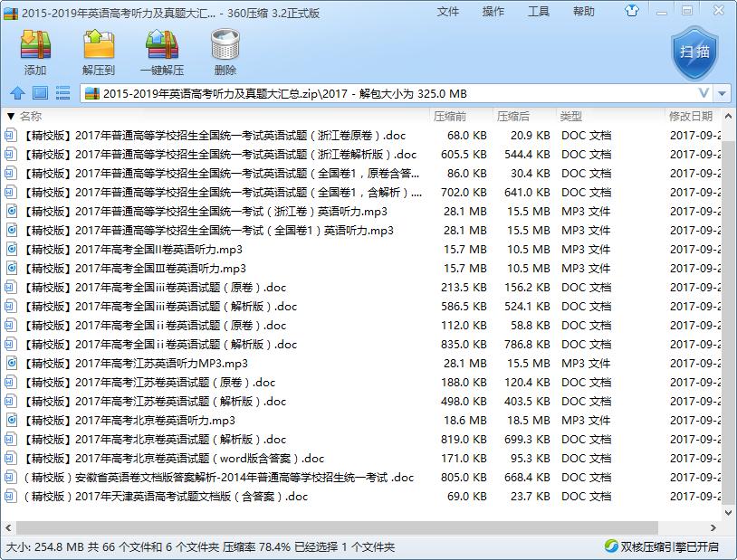Open the 文件 menu
Screen dimensions: 737x560
pyautogui.click(x=448, y=13)
